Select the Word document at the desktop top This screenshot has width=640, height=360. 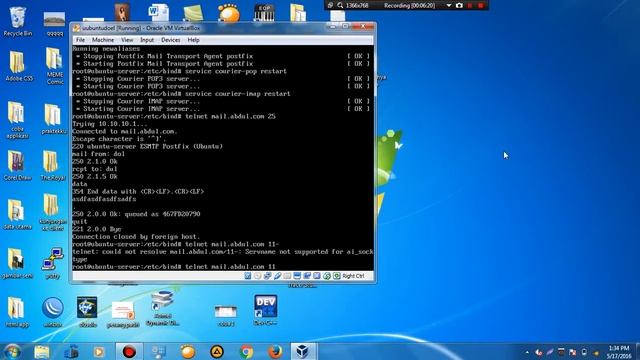[158, 12]
